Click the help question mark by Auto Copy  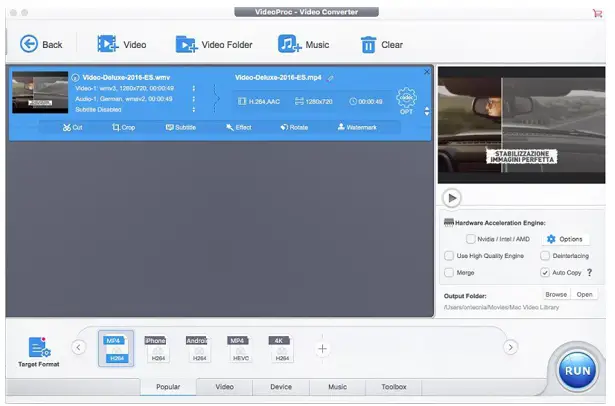(x=590, y=272)
